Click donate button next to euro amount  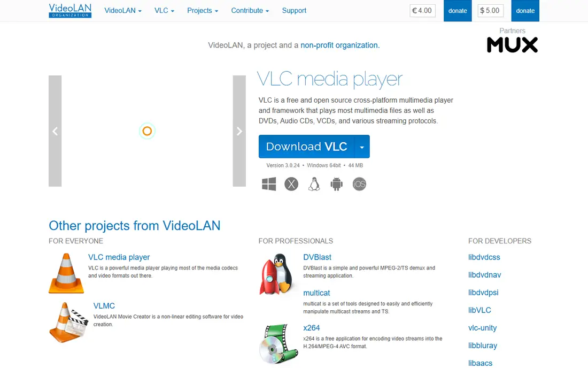pyautogui.click(x=458, y=11)
